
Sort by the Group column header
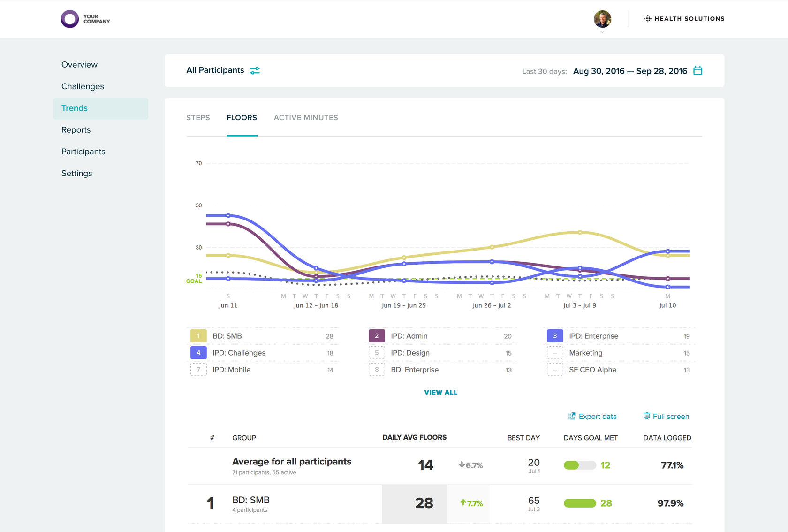point(244,438)
